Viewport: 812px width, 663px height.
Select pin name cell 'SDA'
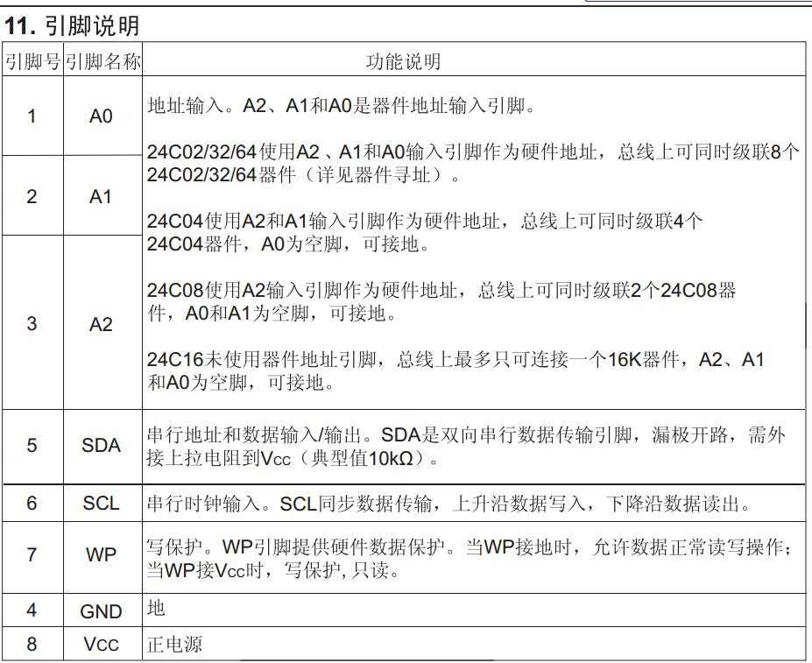pyautogui.click(x=102, y=446)
